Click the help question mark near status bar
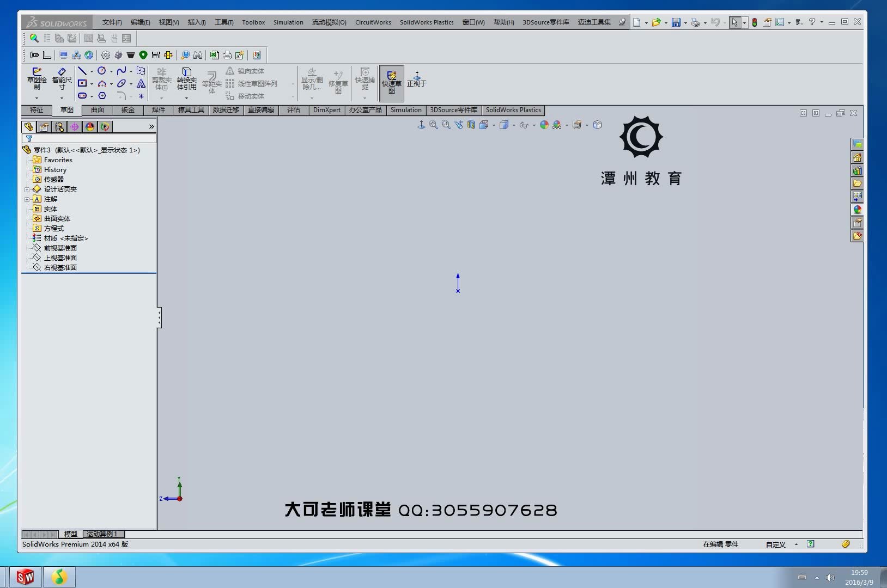The width and height of the screenshot is (887, 588). coord(811,544)
